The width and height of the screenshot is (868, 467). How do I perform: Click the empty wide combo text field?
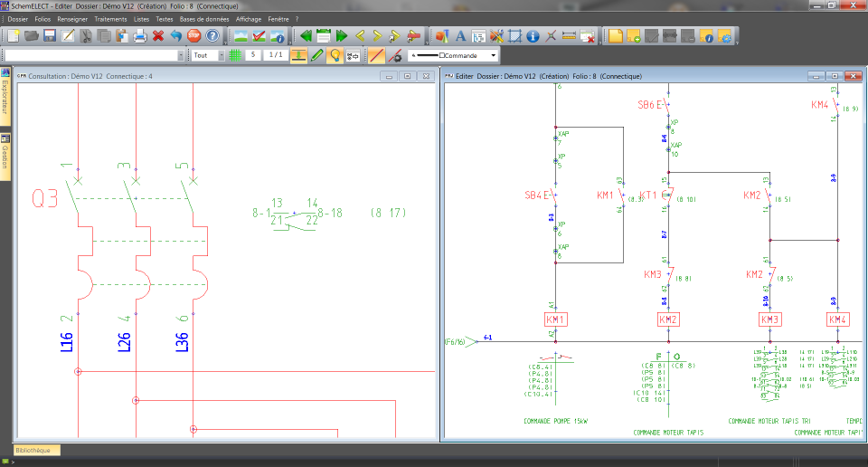pyautogui.click(x=90, y=55)
